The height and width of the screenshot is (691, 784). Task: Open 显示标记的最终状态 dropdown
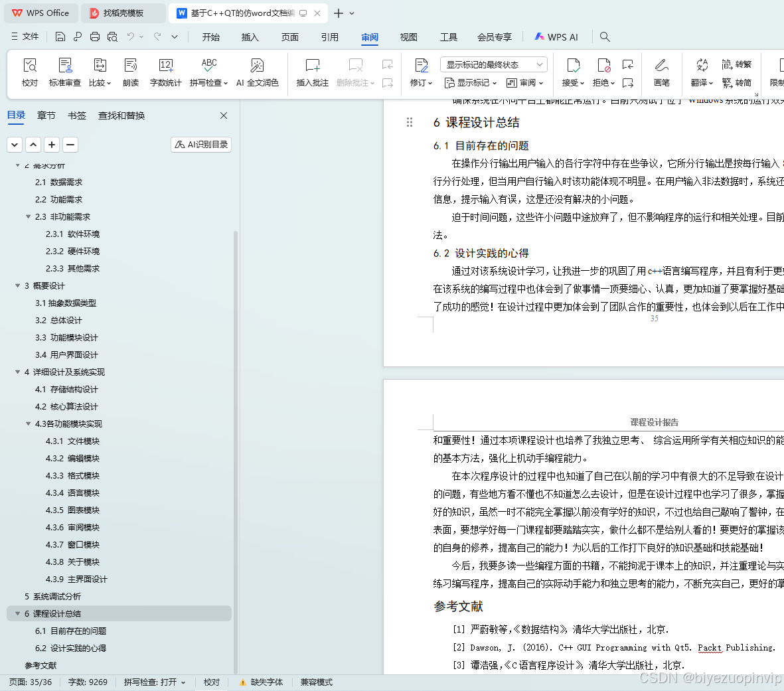click(x=494, y=64)
